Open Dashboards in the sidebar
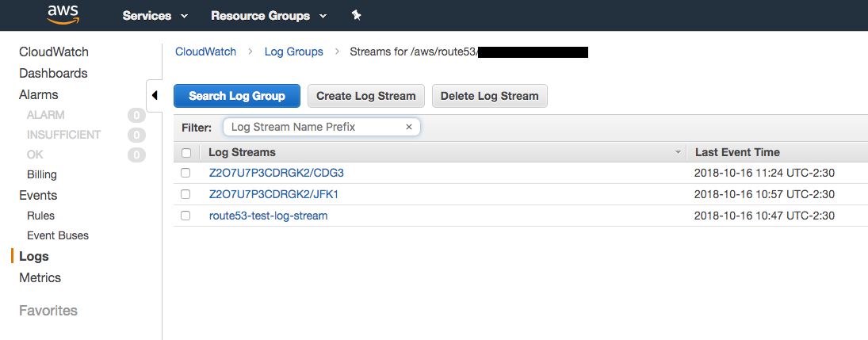The height and width of the screenshot is (340, 868). pos(53,73)
